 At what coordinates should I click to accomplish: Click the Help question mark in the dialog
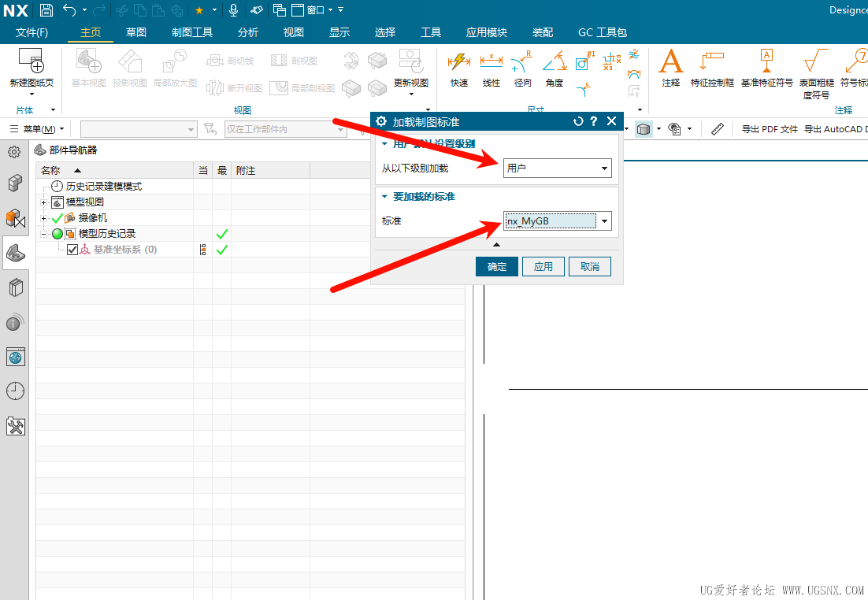coord(593,121)
